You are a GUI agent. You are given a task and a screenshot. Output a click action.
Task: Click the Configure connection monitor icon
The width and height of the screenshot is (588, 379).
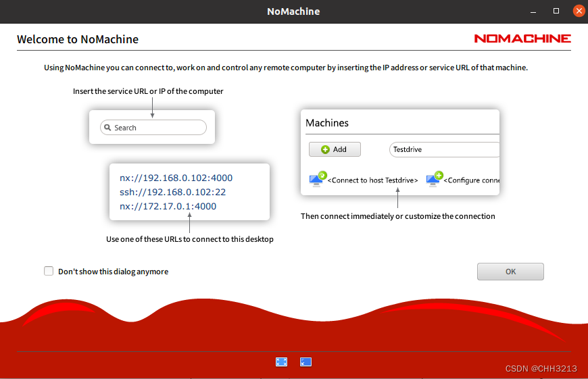pyautogui.click(x=435, y=179)
